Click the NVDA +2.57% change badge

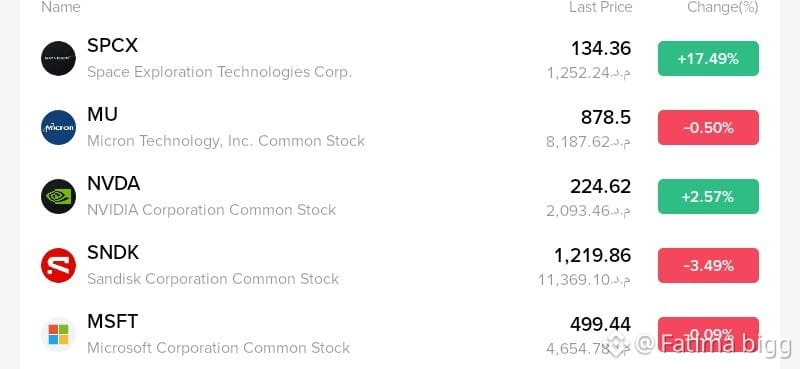(x=708, y=196)
